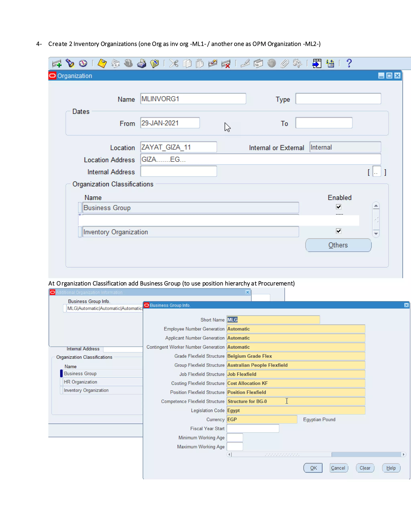Click the Clear Record eraser icon
The height and width of the screenshot is (532, 411).
(213, 64)
